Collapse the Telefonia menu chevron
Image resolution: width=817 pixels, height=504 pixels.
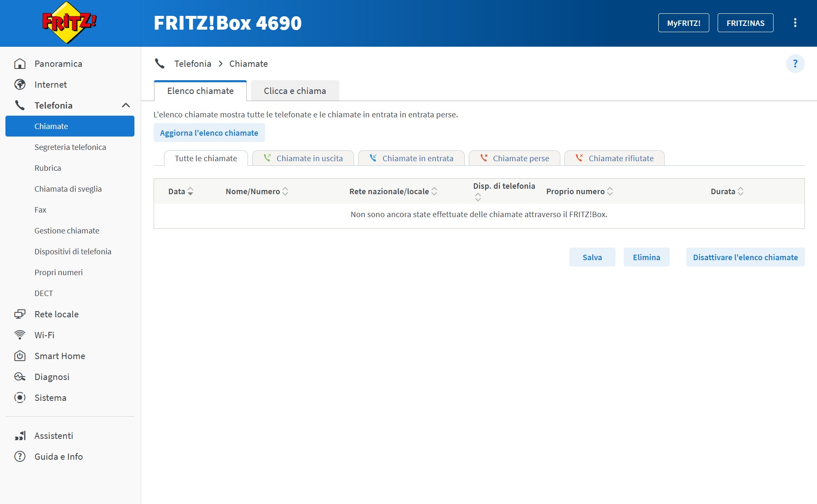tap(126, 105)
